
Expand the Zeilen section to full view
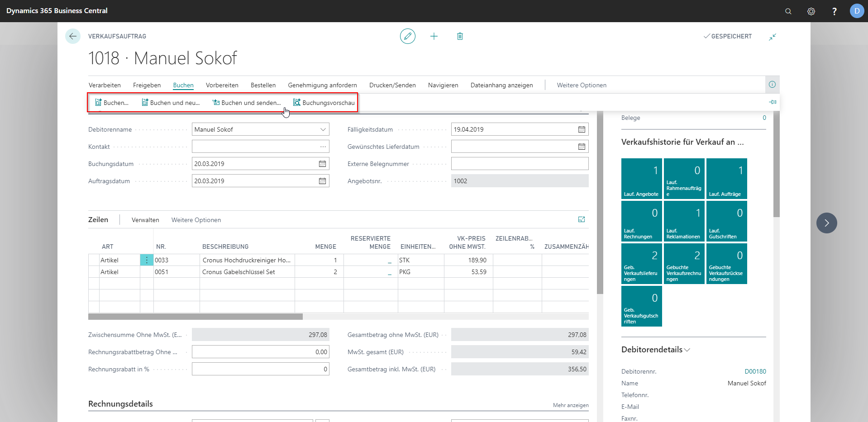582,219
